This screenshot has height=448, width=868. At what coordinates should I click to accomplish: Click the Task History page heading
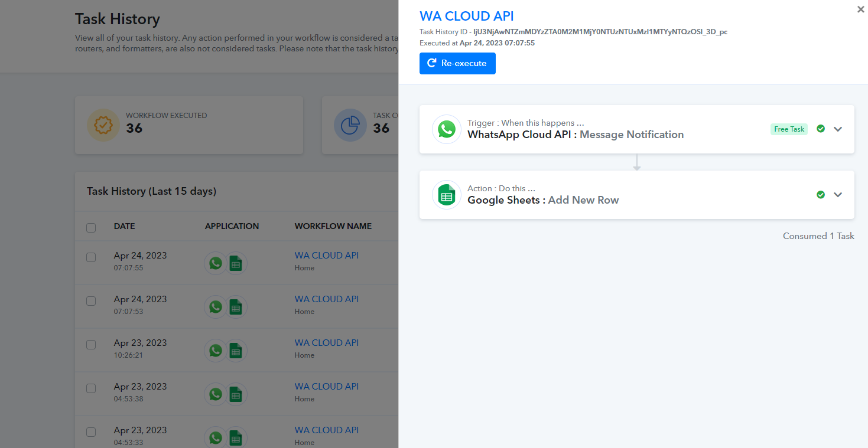118,19
